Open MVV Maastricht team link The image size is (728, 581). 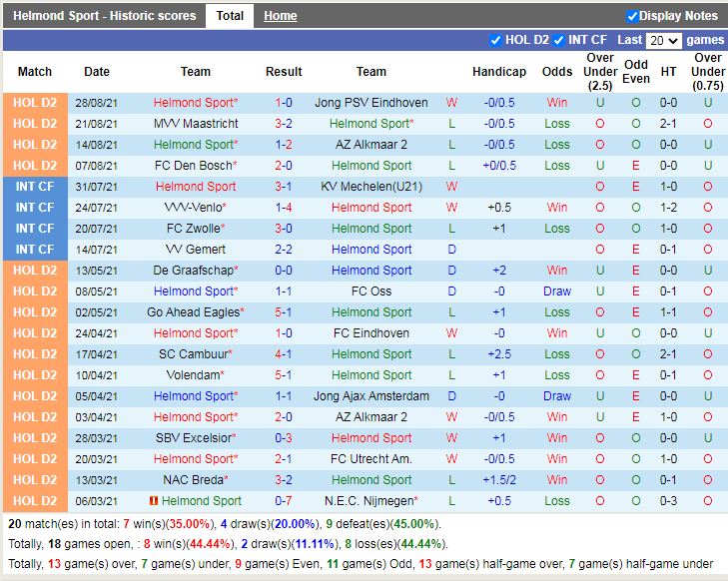(x=196, y=124)
